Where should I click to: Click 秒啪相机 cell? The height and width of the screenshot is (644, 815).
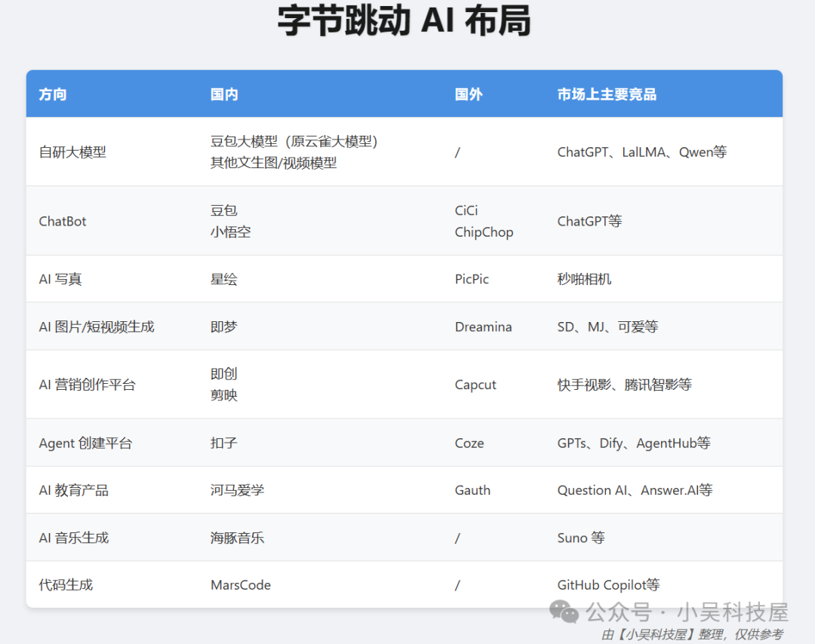[584, 280]
